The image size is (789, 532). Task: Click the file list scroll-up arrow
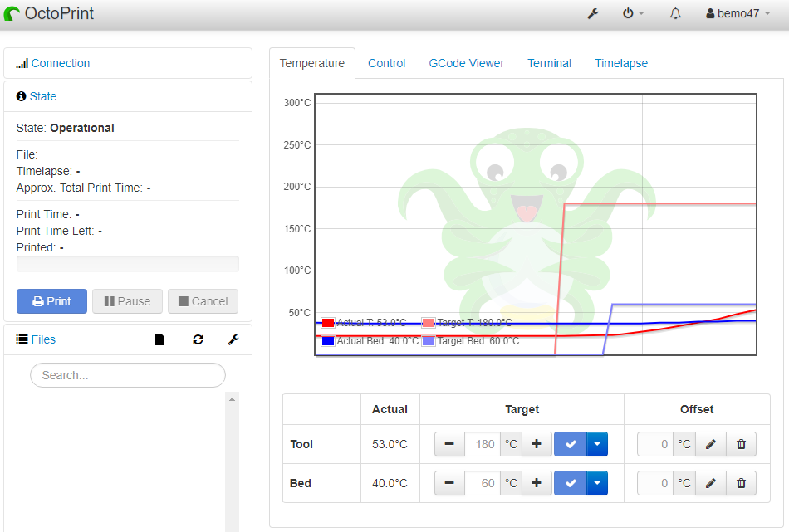(232, 399)
